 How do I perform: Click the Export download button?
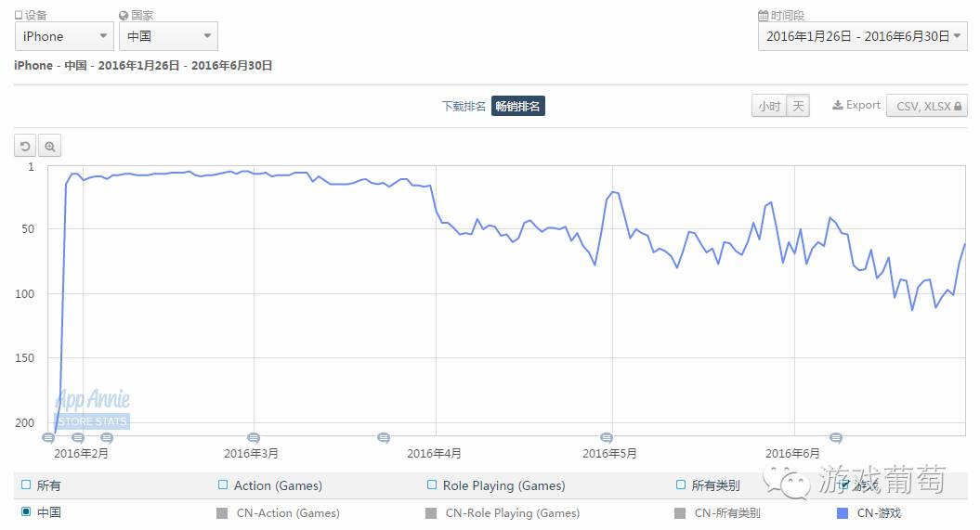point(856,105)
